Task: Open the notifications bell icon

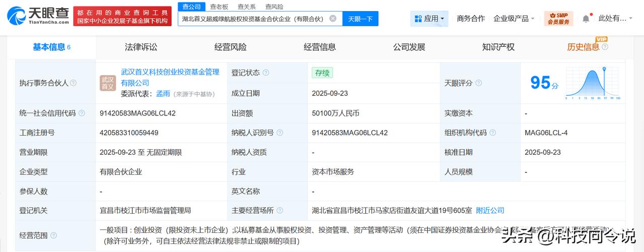Action: pyautogui.click(x=586, y=19)
